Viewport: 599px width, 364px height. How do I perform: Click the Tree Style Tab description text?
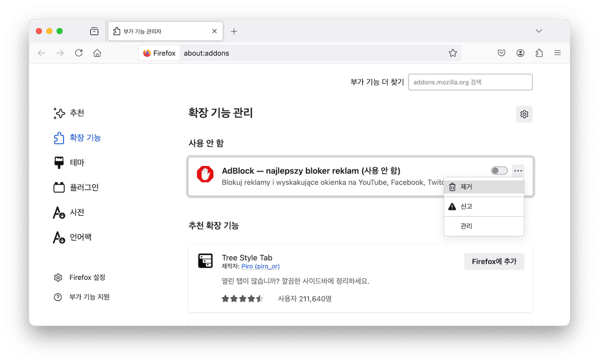click(295, 282)
